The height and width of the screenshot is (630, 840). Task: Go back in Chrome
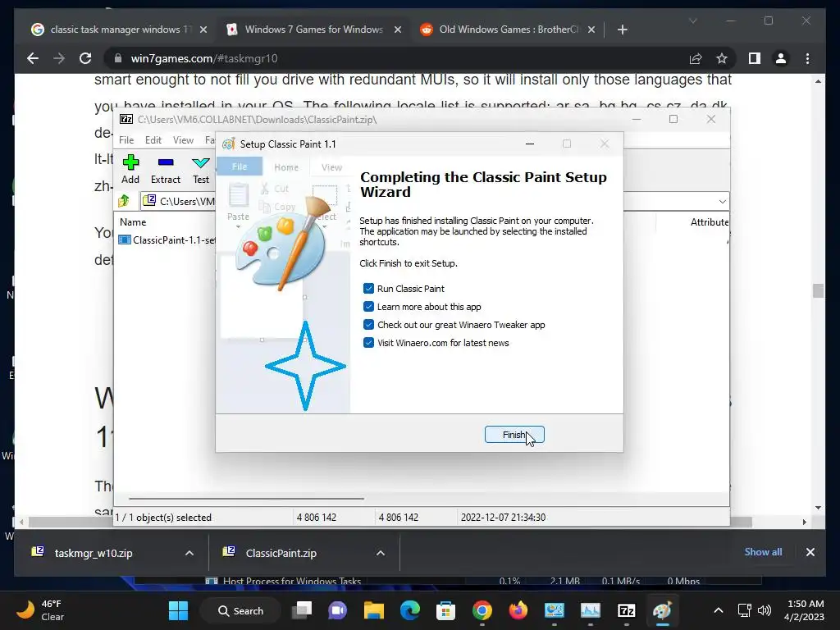coord(33,58)
